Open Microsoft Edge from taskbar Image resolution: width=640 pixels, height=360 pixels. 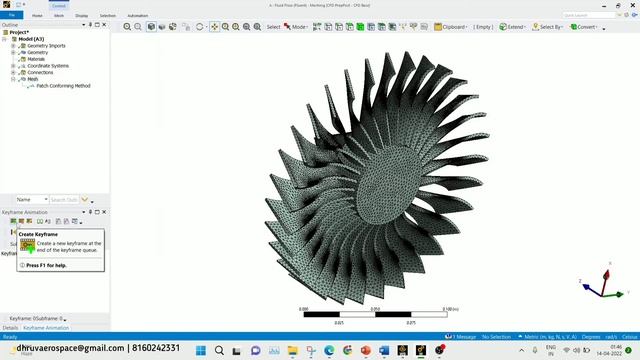tap(329, 351)
